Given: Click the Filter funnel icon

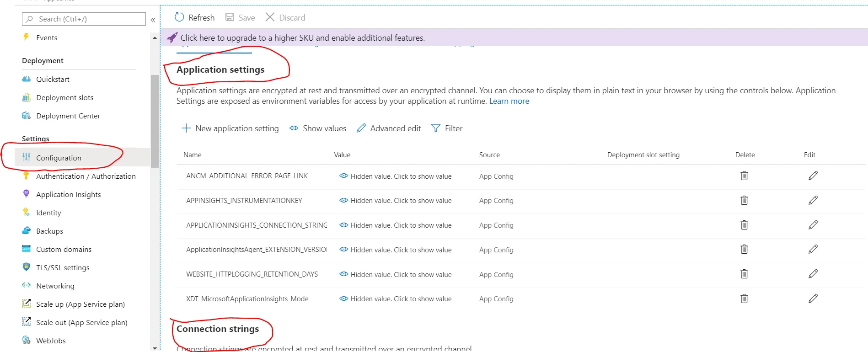Looking at the screenshot, I should point(436,128).
